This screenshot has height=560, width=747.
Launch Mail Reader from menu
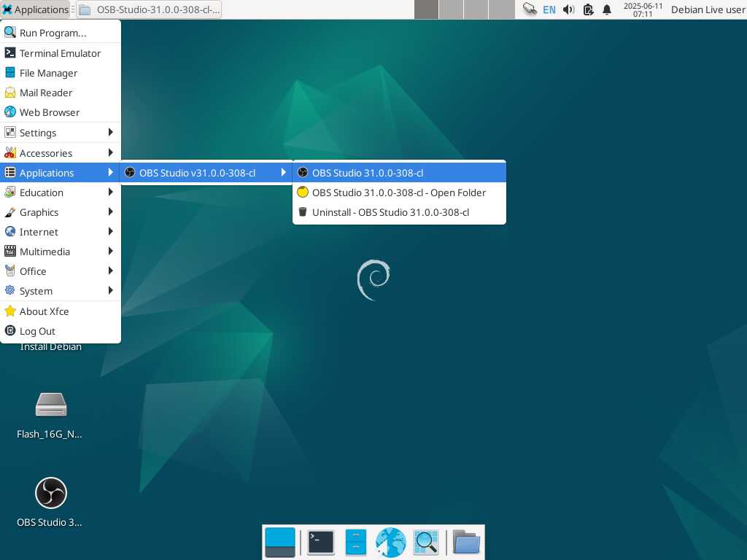(x=61, y=93)
